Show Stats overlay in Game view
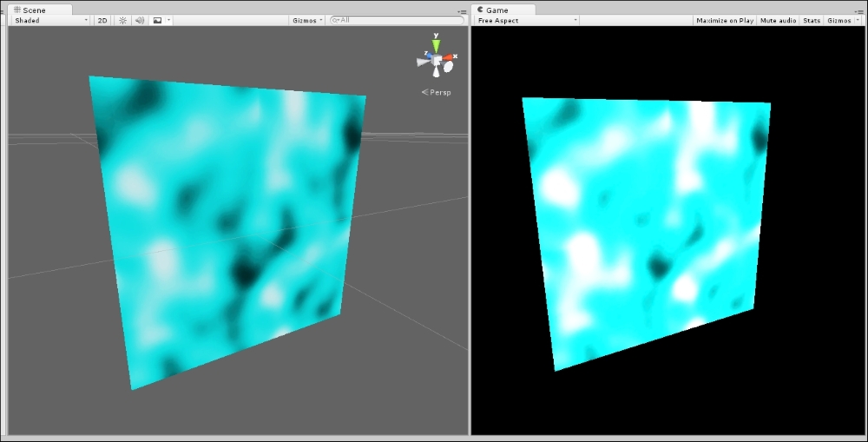 (812, 20)
